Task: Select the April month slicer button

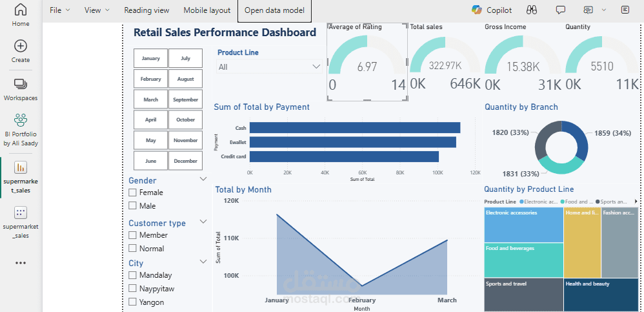Action: 151,120
